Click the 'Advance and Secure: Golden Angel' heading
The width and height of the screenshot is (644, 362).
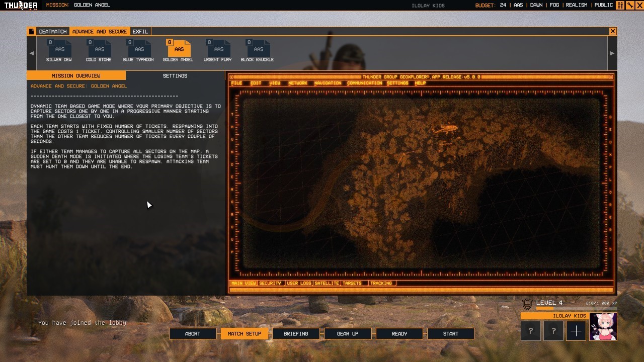click(x=78, y=86)
